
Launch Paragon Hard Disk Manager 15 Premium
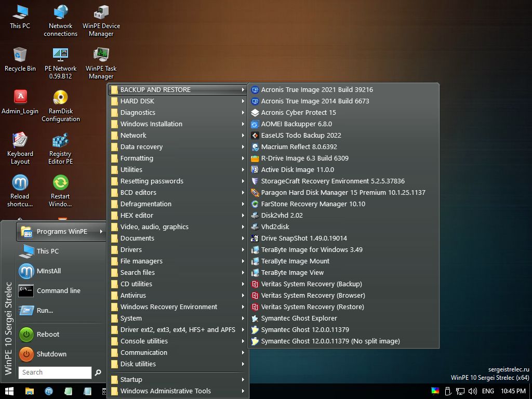tap(343, 192)
